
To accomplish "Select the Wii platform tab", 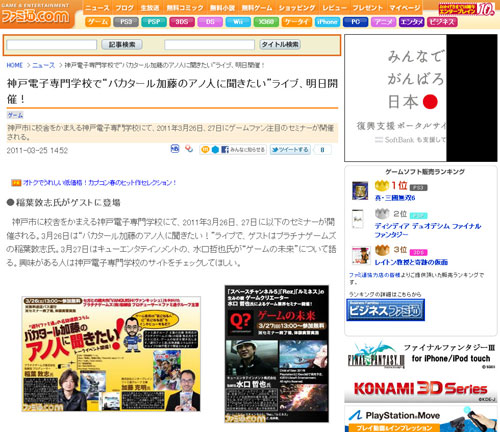I will (x=238, y=22).
